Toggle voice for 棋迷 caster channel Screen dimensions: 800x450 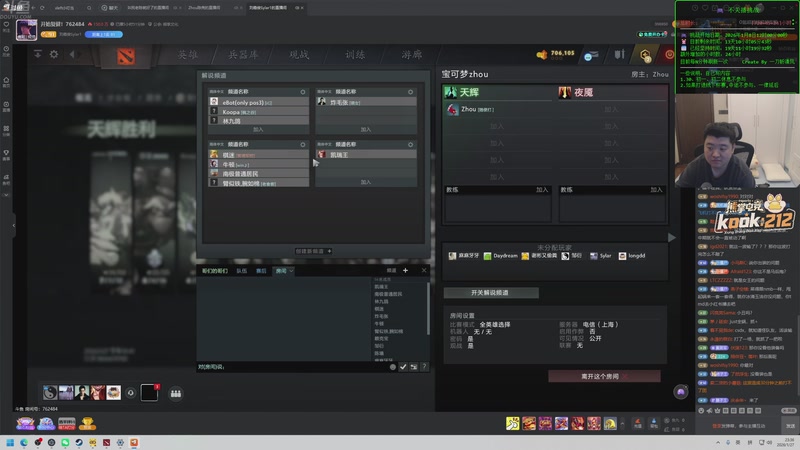[303, 144]
